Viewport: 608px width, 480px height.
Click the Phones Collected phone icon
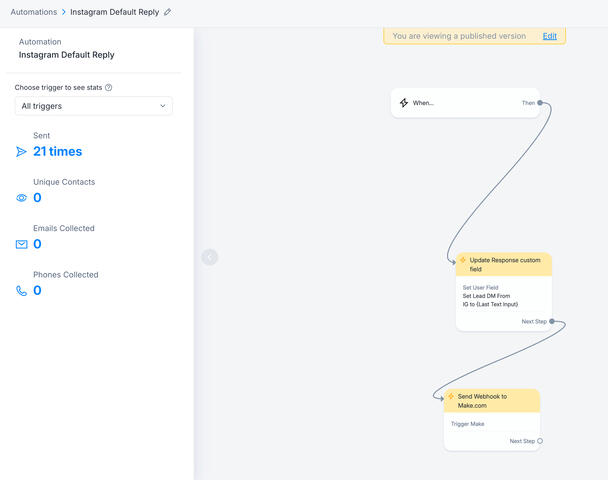22,291
